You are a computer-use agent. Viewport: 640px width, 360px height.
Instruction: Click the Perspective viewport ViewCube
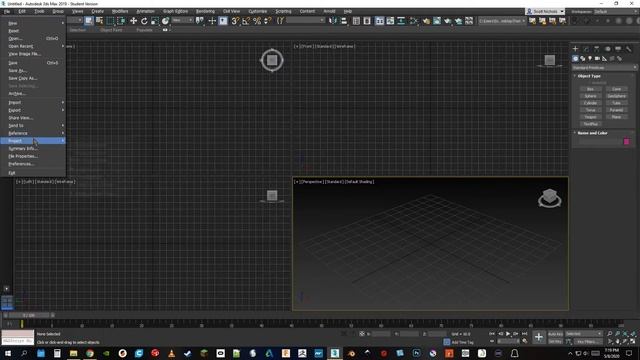click(x=549, y=198)
